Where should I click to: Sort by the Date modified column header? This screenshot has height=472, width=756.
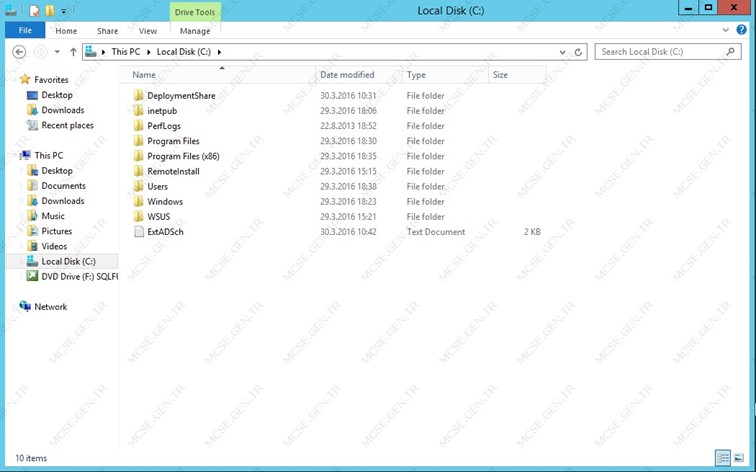[359, 75]
